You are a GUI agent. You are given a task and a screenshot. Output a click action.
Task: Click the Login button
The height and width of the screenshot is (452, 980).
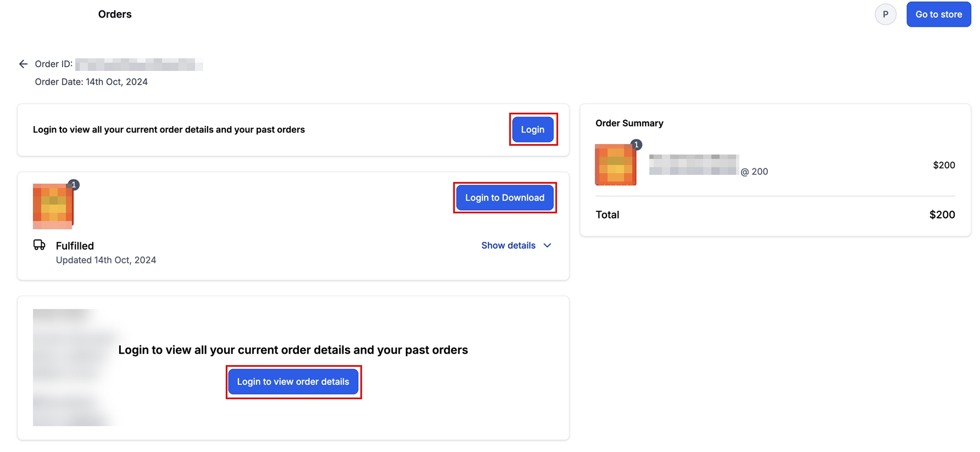coord(532,130)
